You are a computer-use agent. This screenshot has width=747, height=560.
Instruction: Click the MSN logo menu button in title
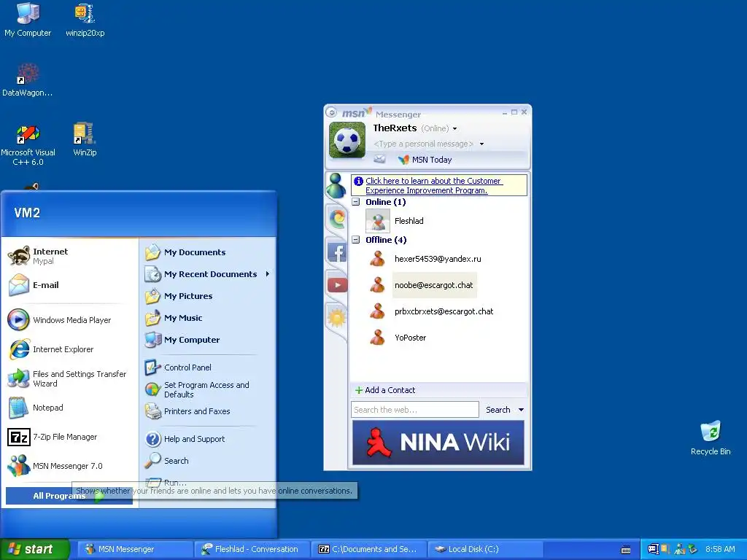[332, 113]
